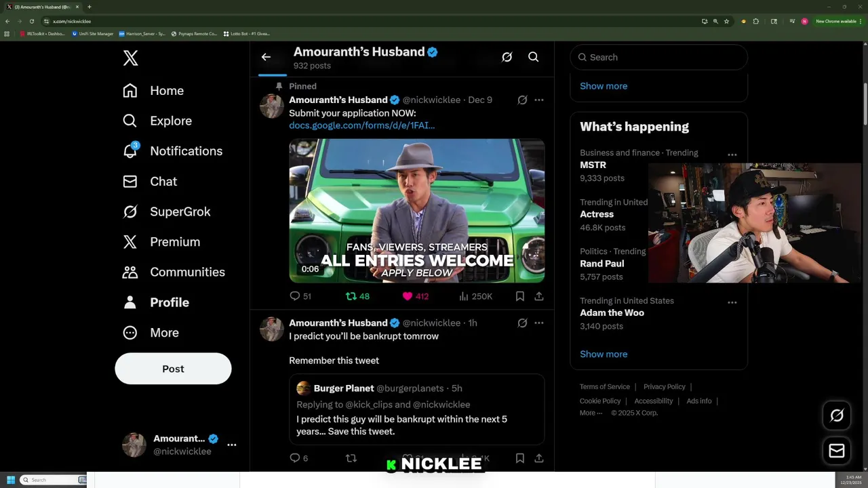Open the bankrupt tweet's three-dots menu

(539, 323)
